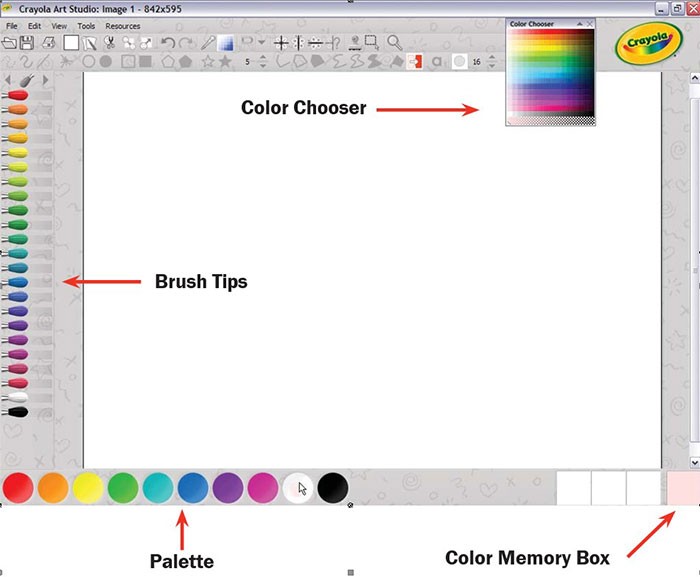Close the Color Chooser panel

(x=590, y=23)
